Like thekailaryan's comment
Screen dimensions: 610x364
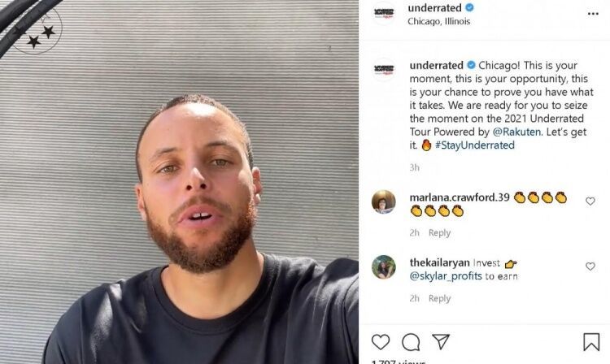pyautogui.click(x=590, y=266)
